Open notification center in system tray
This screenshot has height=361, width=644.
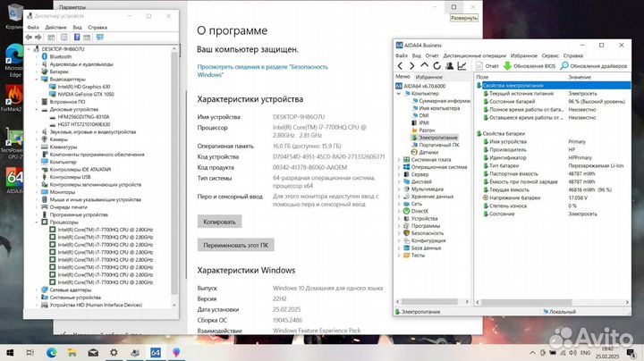point(631,352)
